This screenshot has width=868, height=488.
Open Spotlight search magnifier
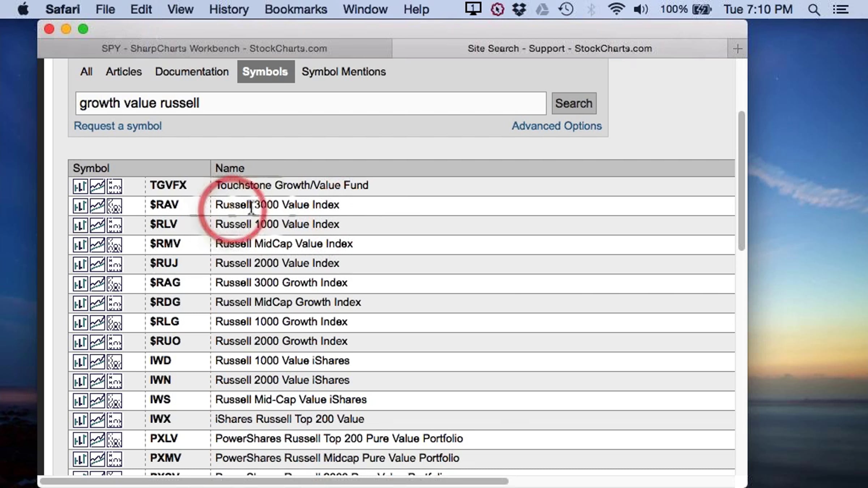[x=814, y=9]
